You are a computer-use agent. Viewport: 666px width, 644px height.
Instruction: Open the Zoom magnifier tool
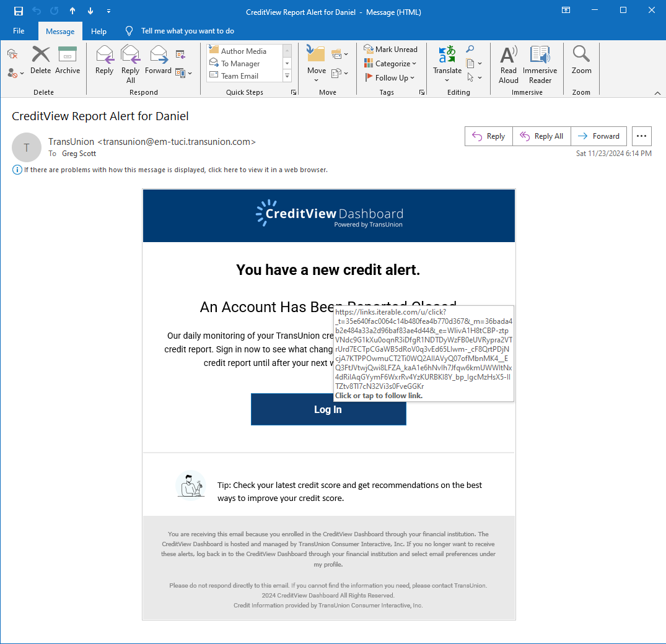(x=581, y=61)
